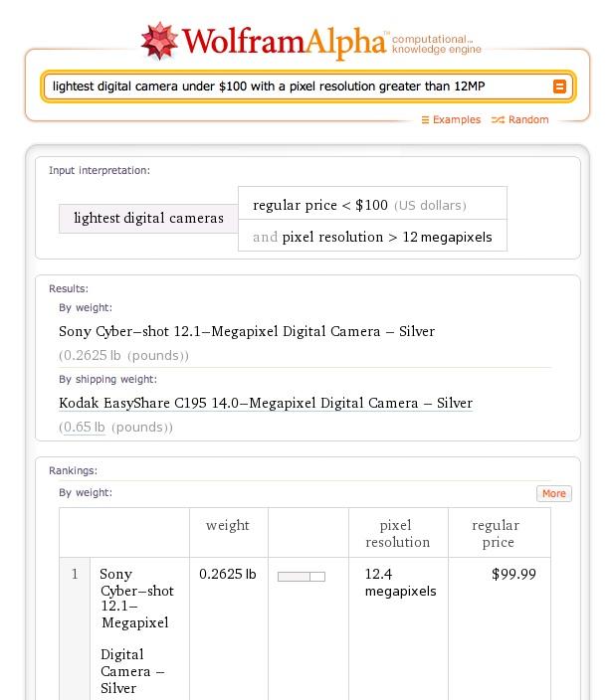Select the regular price column header
Viewport: 611px width, 700px height.
point(497,534)
